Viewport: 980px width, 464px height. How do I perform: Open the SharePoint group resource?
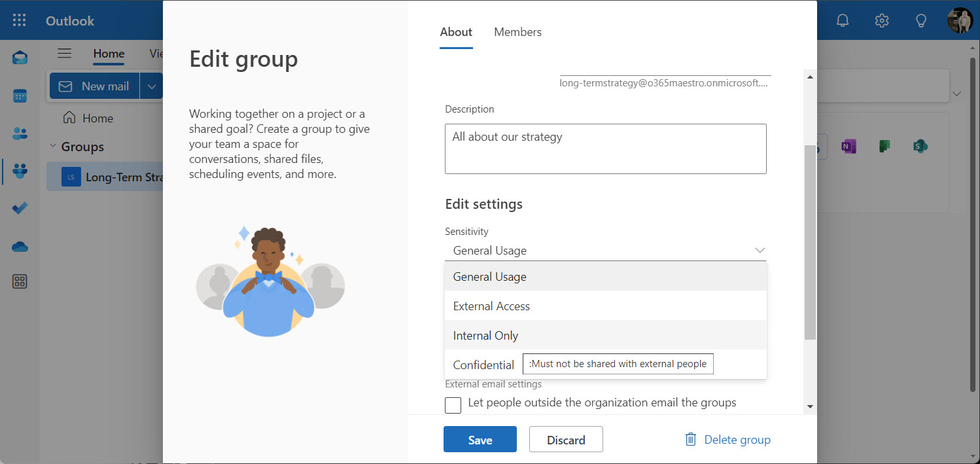pyautogui.click(x=920, y=146)
